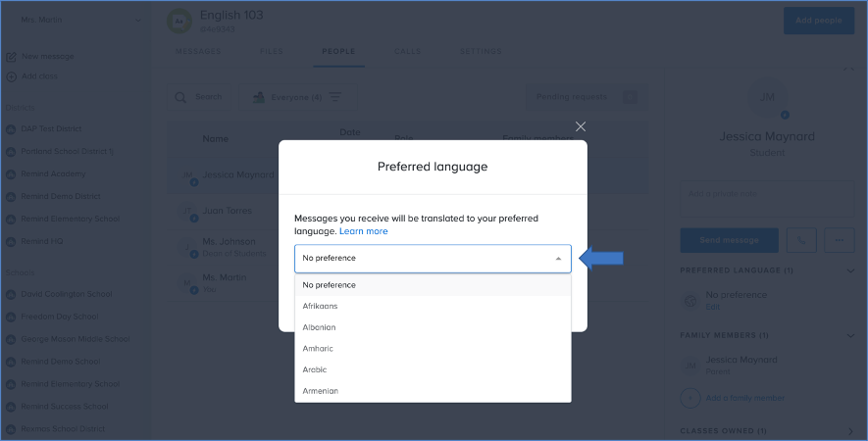The width and height of the screenshot is (868, 441).
Task: Click the Learn more link
Action: pyautogui.click(x=363, y=231)
